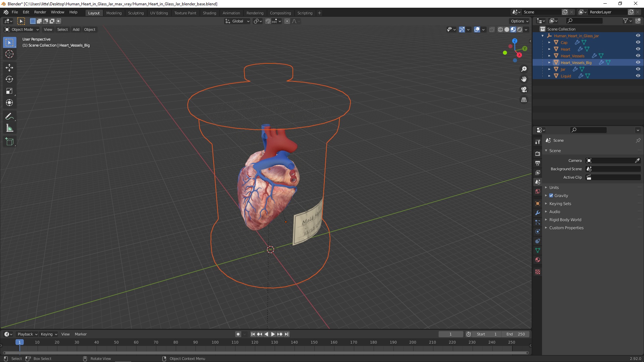
Task: Open the Tool settings properties tab
Action: click(x=538, y=142)
